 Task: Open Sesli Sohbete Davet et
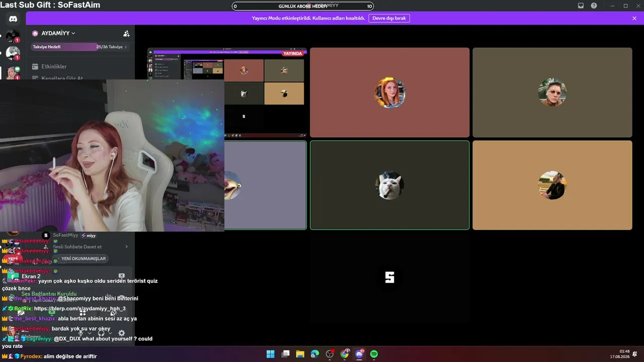[x=86, y=247]
